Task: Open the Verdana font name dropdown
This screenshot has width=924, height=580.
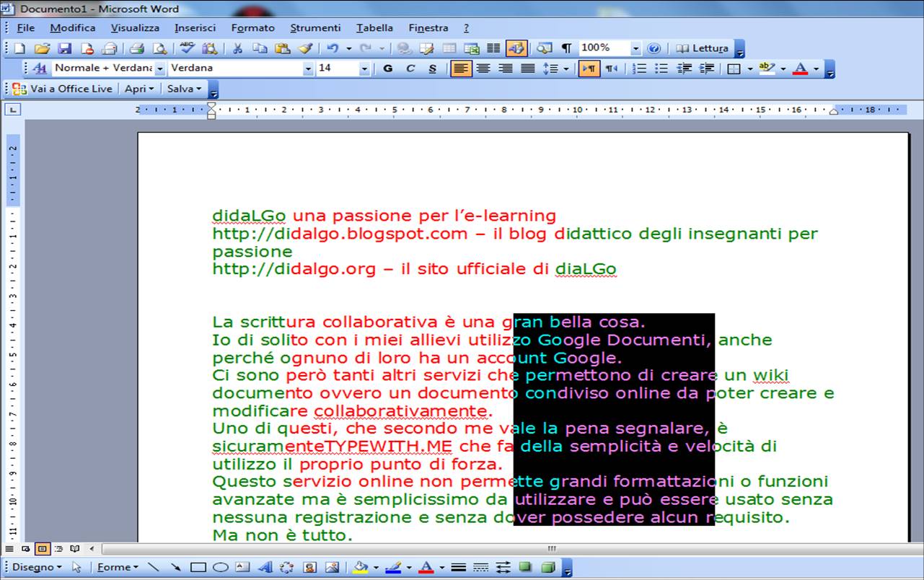Action: click(309, 69)
